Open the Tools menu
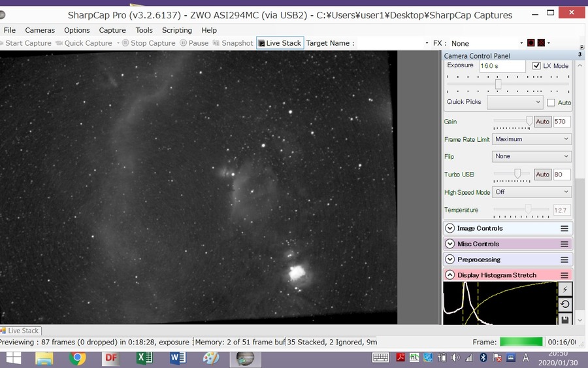 144,30
